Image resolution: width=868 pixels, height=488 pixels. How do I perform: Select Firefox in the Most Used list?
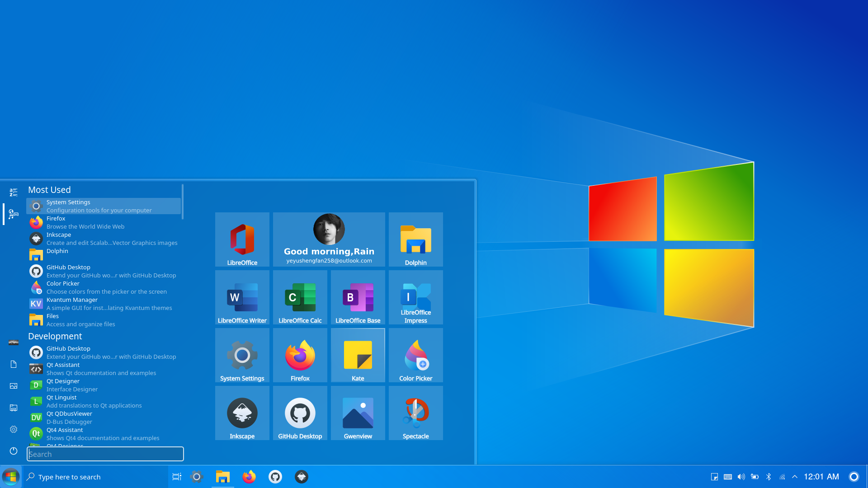pyautogui.click(x=104, y=222)
